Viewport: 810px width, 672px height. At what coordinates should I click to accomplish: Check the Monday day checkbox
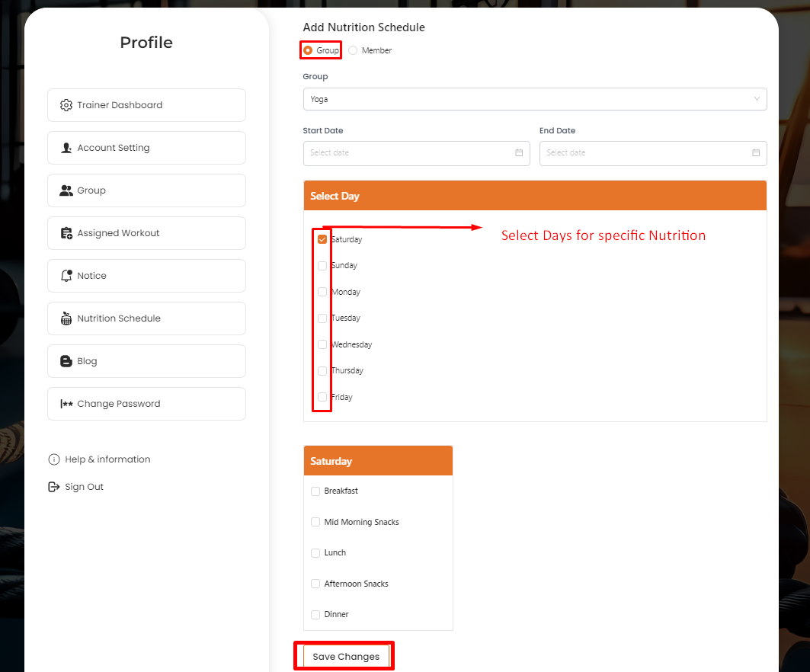[x=322, y=292]
